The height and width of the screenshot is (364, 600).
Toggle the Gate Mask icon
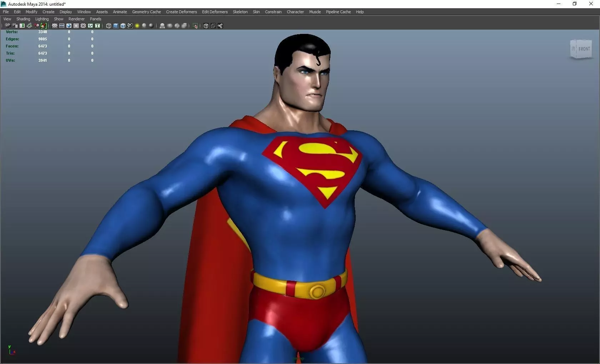(76, 26)
